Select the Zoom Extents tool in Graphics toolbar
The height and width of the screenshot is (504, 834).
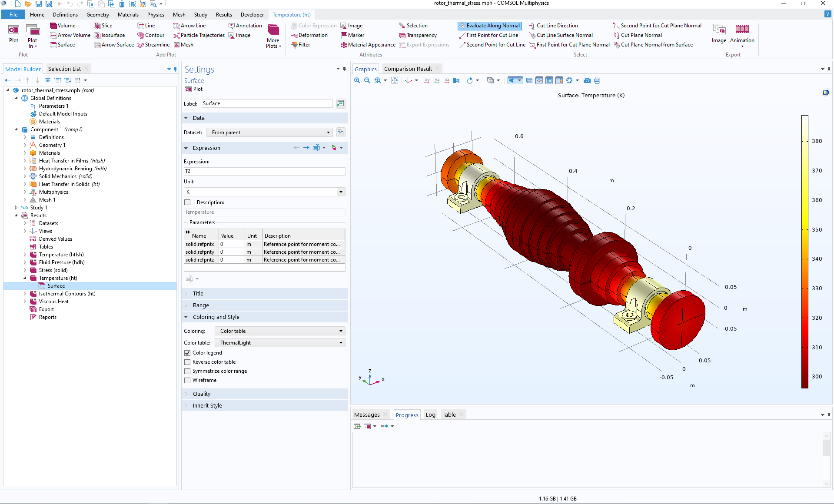pyautogui.click(x=395, y=80)
